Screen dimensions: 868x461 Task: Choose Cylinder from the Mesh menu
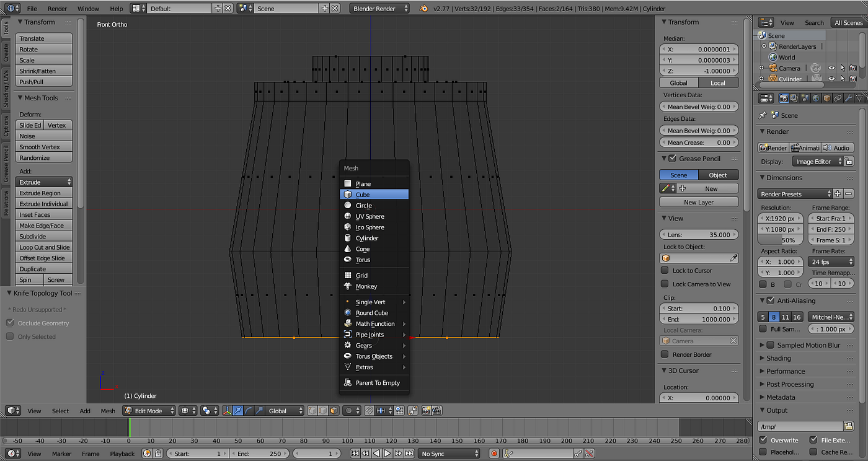tap(374, 238)
